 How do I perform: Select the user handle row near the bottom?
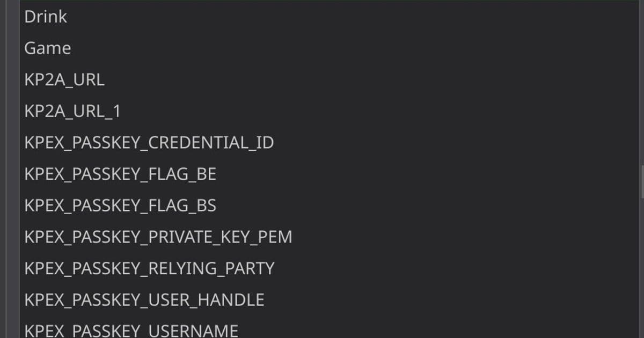point(144,299)
